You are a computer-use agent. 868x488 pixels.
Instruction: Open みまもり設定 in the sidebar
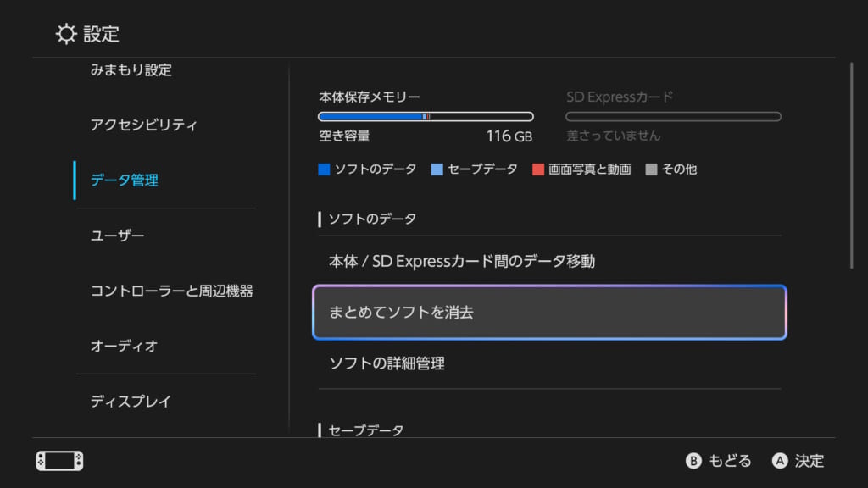(x=131, y=70)
